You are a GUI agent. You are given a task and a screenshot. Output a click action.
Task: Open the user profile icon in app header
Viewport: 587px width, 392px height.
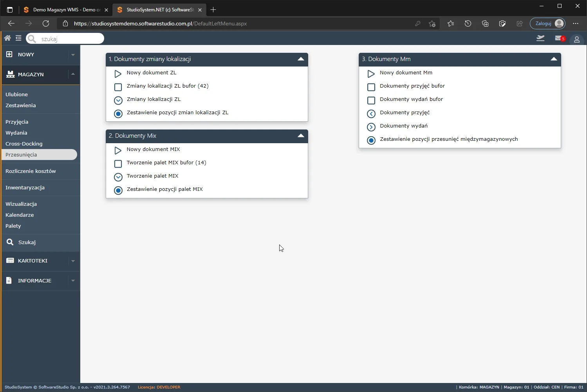[x=576, y=39]
